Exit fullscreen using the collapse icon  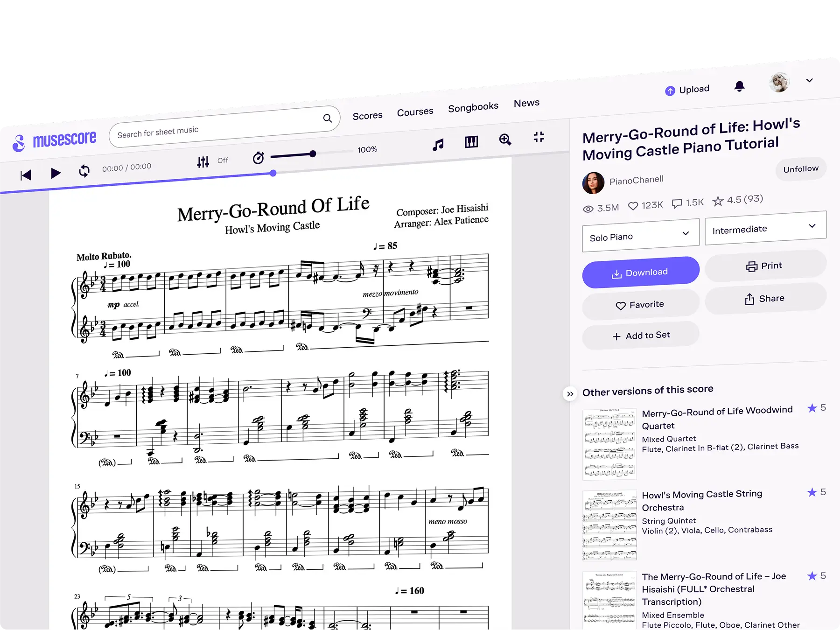pyautogui.click(x=539, y=137)
